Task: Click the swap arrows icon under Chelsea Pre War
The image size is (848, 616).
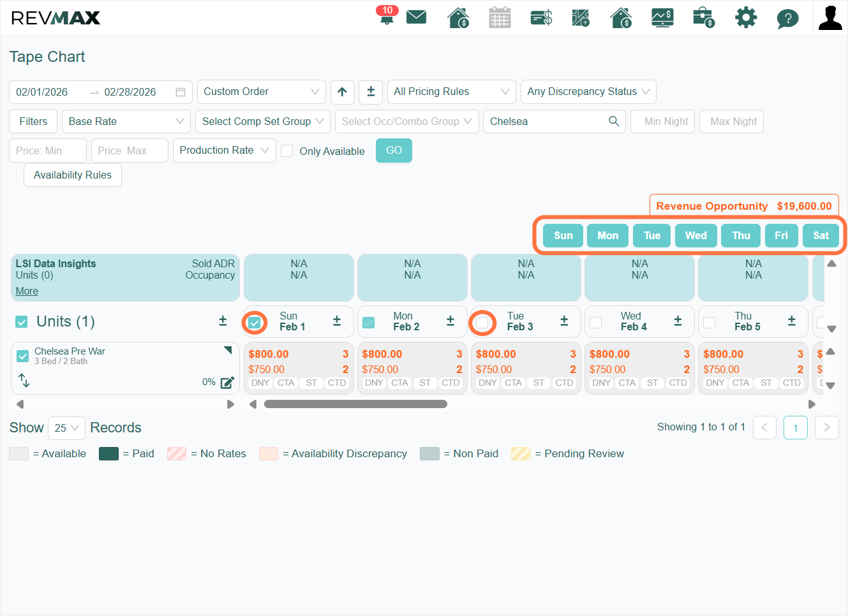Action: (24, 380)
